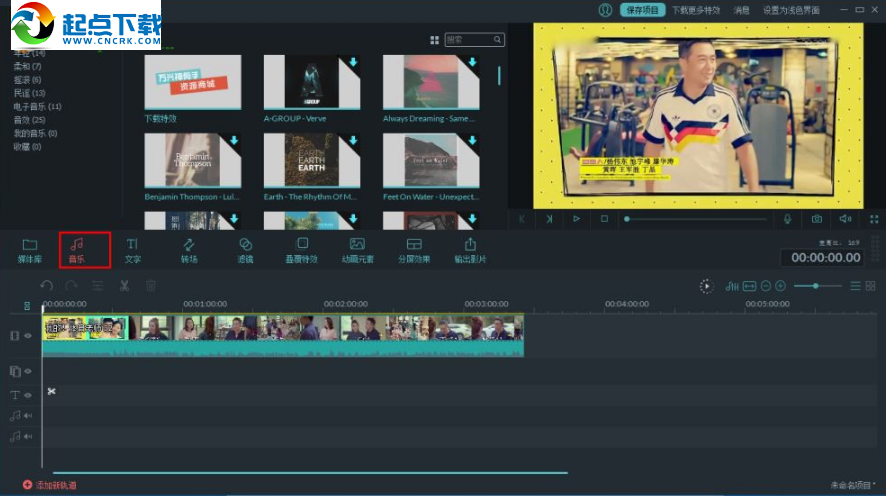Click the 搜索 search input field

point(468,40)
